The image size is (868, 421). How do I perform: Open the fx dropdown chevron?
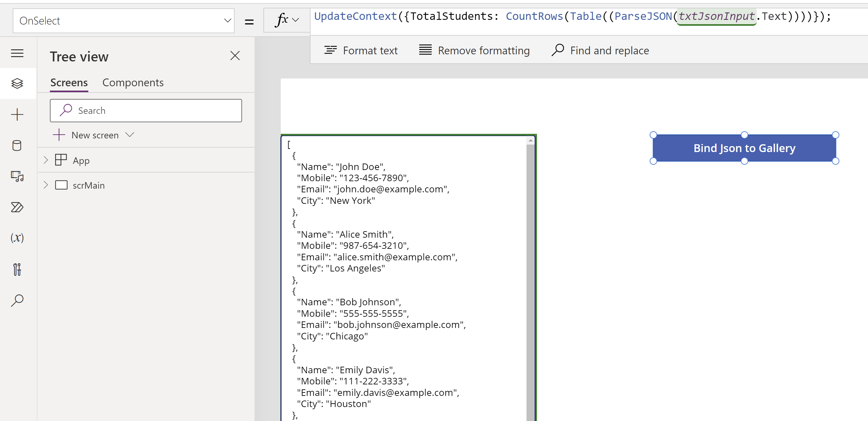tap(296, 20)
